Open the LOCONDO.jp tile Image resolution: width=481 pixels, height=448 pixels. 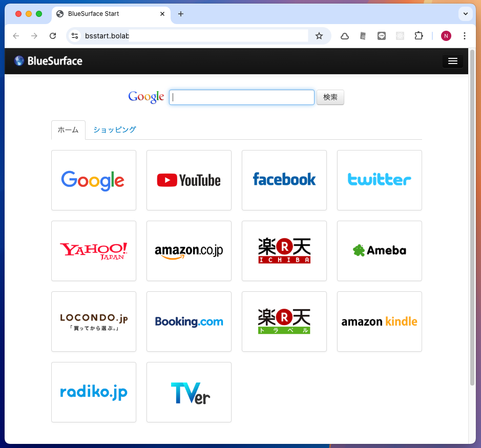click(94, 322)
